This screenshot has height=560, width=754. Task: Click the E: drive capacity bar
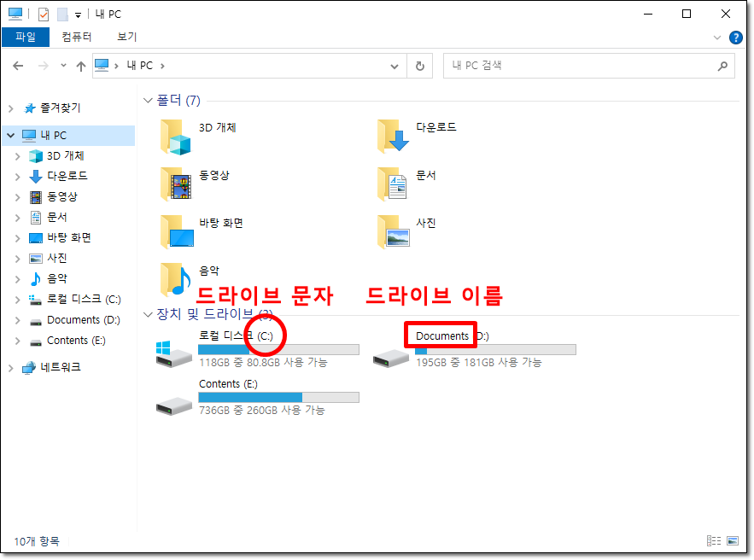pyautogui.click(x=278, y=398)
